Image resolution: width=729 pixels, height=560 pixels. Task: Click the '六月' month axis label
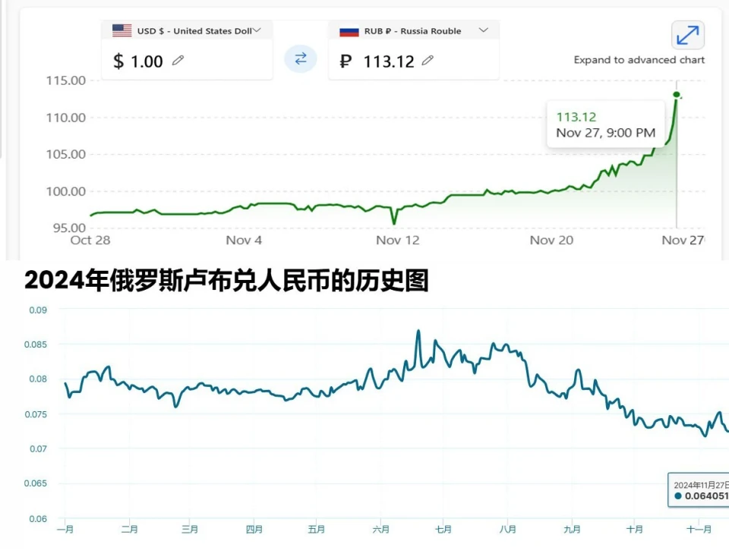pyautogui.click(x=381, y=530)
